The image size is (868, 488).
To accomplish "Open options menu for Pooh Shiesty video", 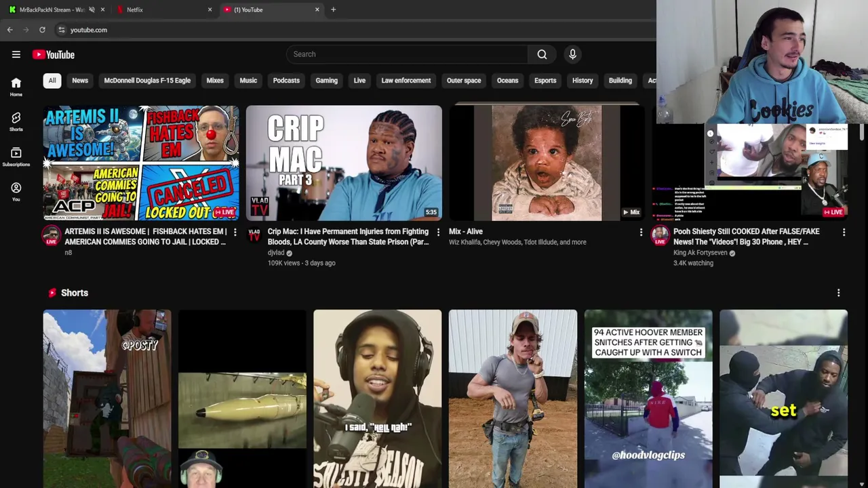I will (844, 232).
